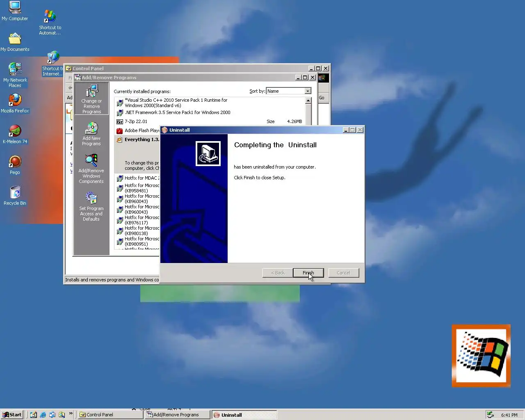
Task: Click the Finish button in Uninstall wizard
Action: pyautogui.click(x=308, y=273)
